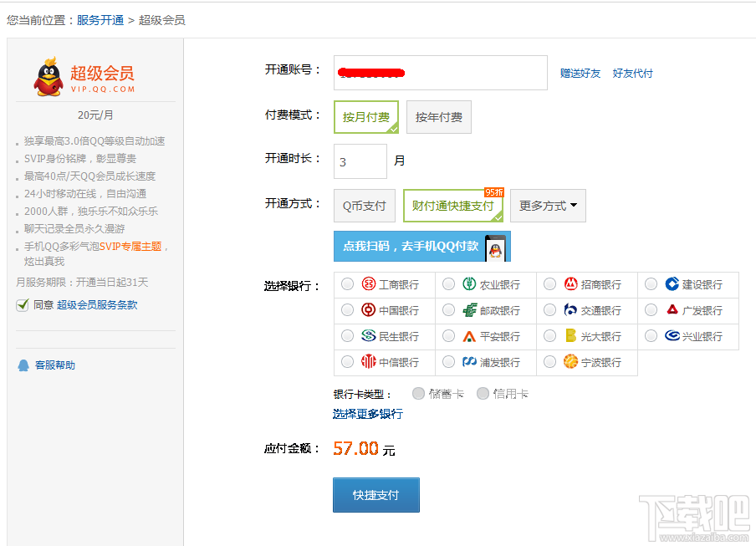Screen dimensions: 756x546
Task: Click the 民生银行 logo icon
Action: click(x=368, y=335)
